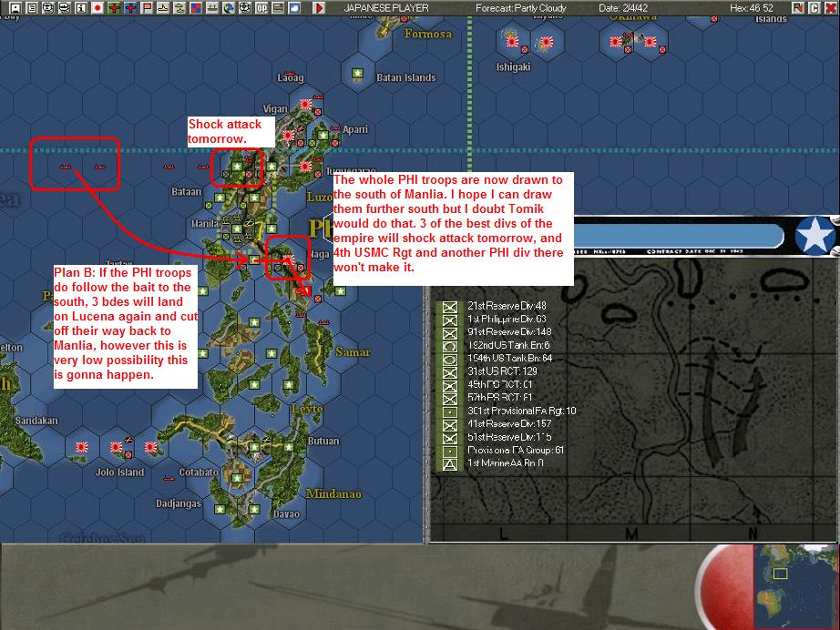Select '51st Reserve Div' entry
The width and height of the screenshot is (840, 630).
[509, 437]
